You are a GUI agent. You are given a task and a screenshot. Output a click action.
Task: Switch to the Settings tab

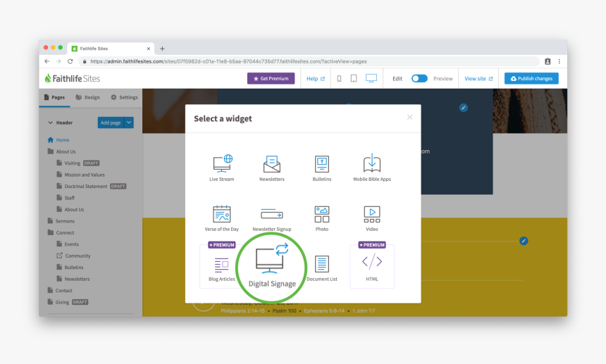click(124, 97)
